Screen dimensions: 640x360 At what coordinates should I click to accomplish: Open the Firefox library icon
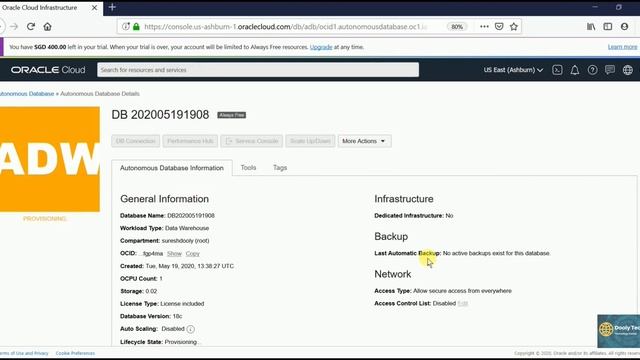[591, 27]
